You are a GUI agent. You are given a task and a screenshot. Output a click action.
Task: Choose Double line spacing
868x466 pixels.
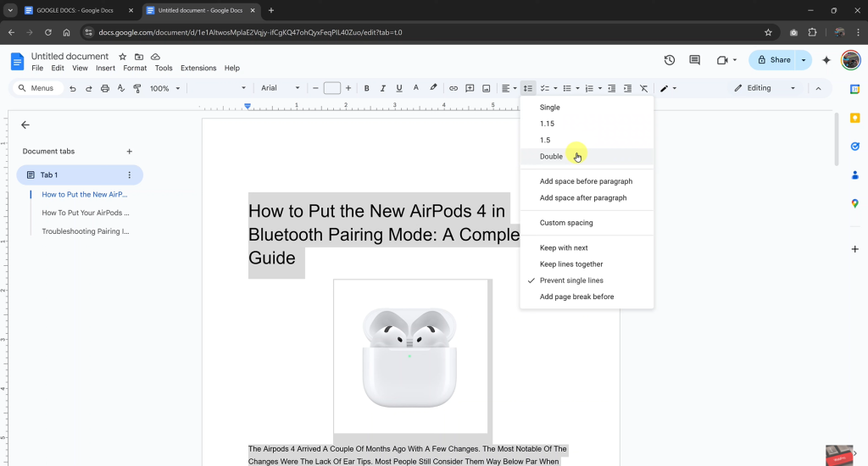(x=587, y=156)
